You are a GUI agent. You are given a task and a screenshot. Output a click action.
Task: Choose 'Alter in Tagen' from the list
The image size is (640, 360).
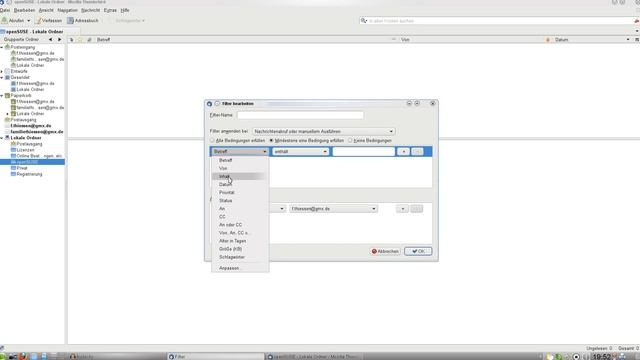click(x=240, y=241)
